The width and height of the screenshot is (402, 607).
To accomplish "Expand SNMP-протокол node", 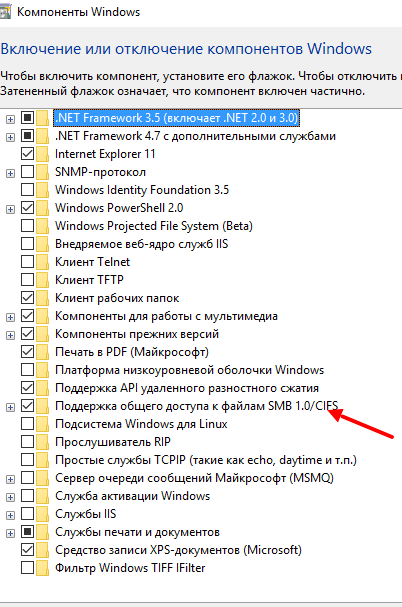I will [x=10, y=173].
